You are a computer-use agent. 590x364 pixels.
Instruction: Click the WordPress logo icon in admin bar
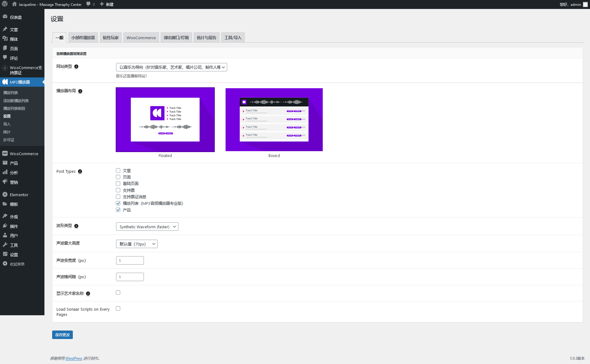(5, 4)
